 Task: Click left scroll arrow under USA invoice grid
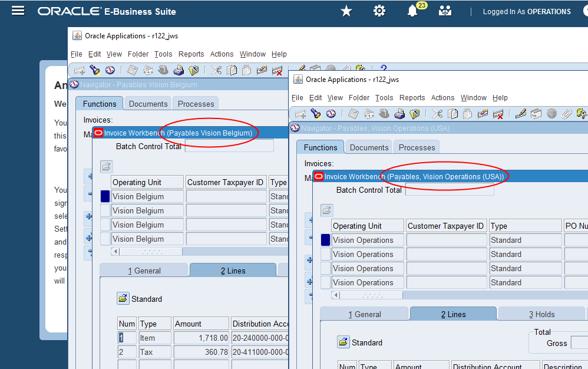[x=336, y=295]
